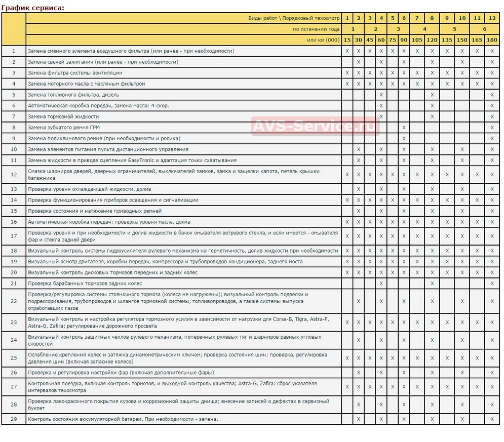The image size is (504, 442).
Task: Select row "Замена топливного фильтра, дизель"
Action: tap(251, 95)
